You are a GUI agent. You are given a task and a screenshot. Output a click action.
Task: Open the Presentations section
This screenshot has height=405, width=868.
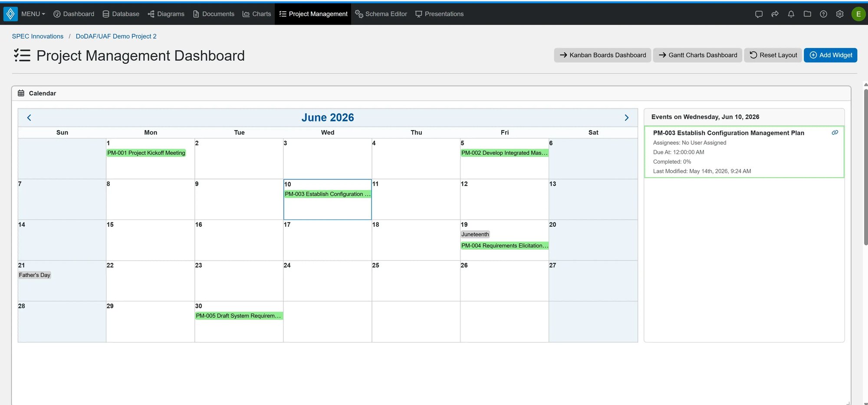(x=439, y=14)
